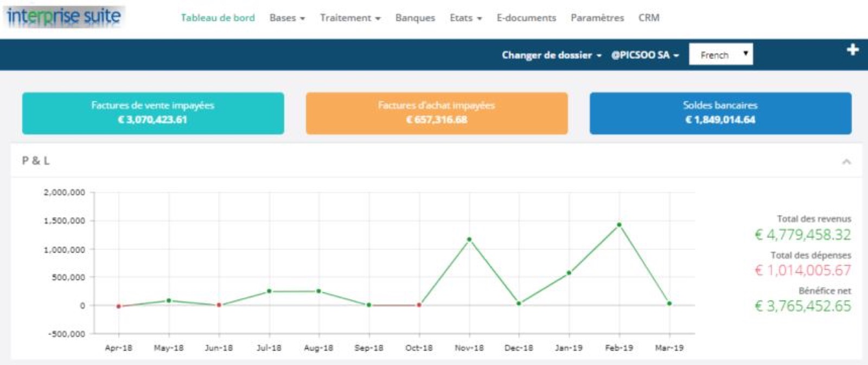Open E-documents section

point(526,18)
